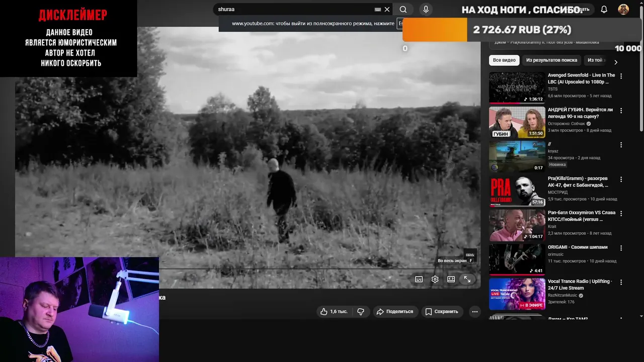Open the Vocal Trance Radio live thumbnail
644x362 pixels.
pos(517,294)
